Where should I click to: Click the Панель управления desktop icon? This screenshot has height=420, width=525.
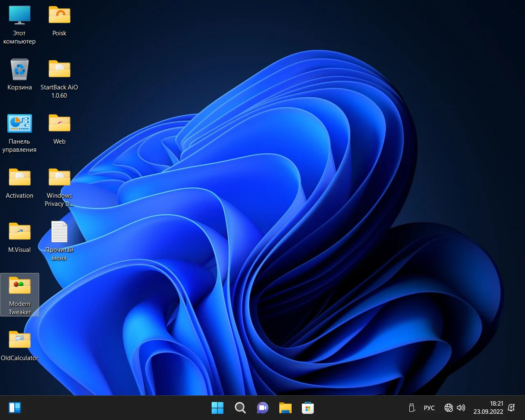[x=19, y=124]
